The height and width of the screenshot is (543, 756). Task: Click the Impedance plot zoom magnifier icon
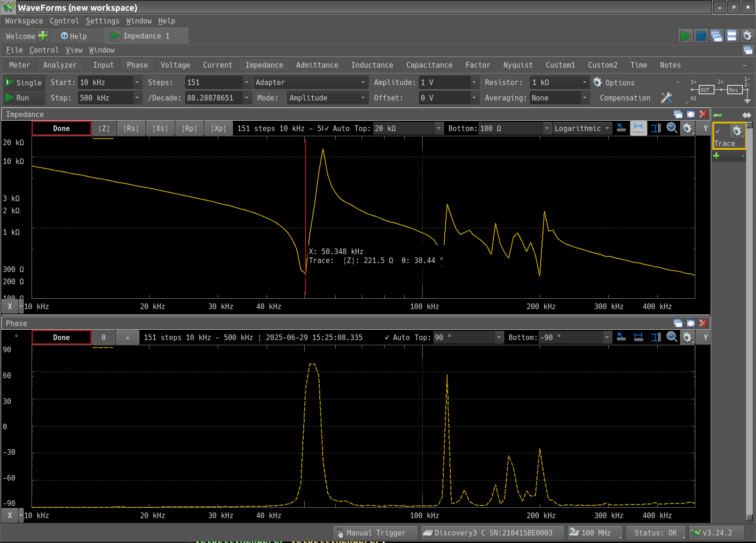[672, 128]
